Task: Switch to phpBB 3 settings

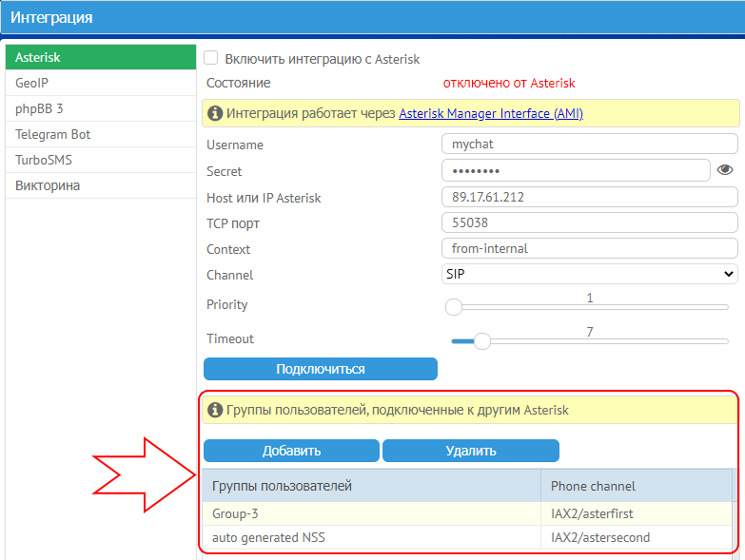Action: click(x=98, y=109)
